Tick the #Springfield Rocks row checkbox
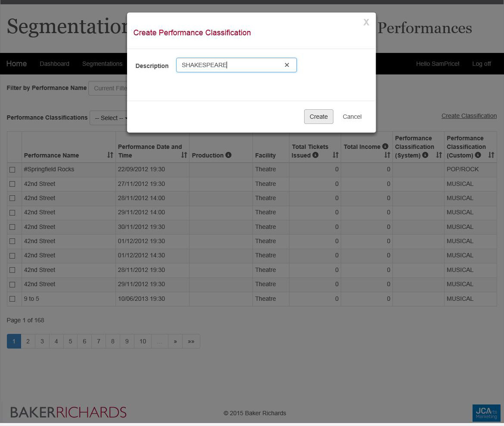Viewport: 504px width, 426px height. [x=12, y=170]
